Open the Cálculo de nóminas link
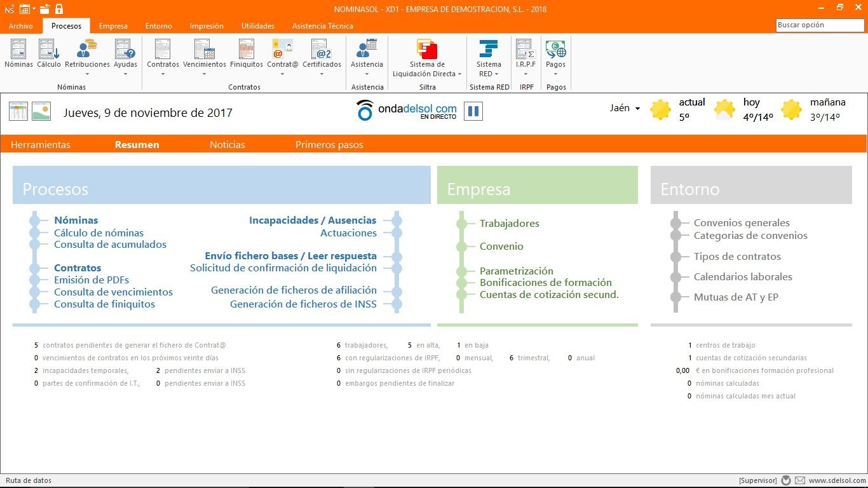Screen dimensions: 868x488 point(98,233)
